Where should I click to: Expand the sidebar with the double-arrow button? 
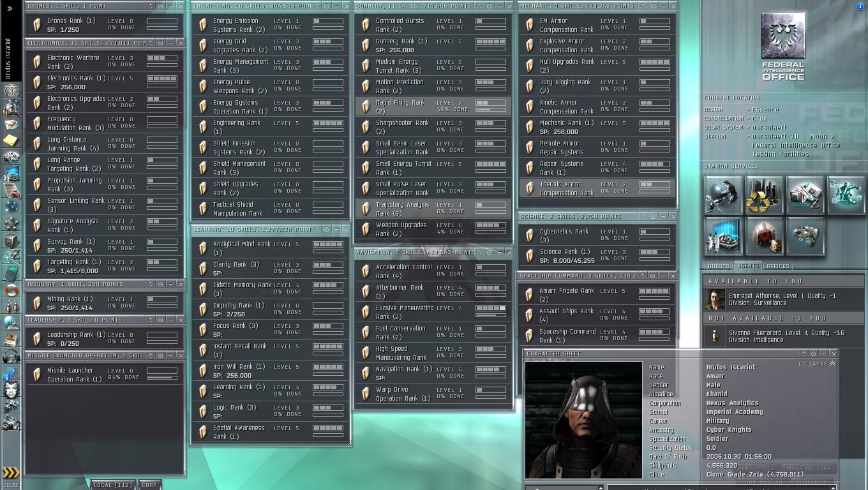coord(10,8)
